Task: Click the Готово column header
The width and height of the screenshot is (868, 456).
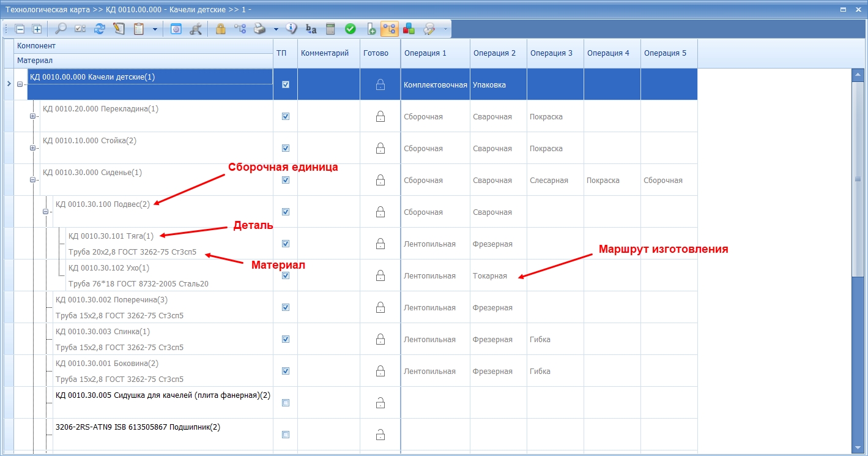Action: tap(380, 53)
